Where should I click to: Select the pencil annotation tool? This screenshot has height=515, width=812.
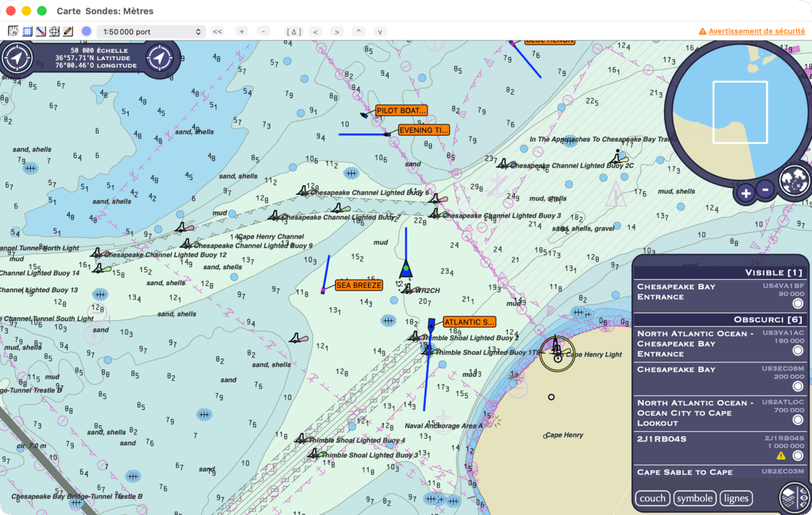click(x=68, y=31)
